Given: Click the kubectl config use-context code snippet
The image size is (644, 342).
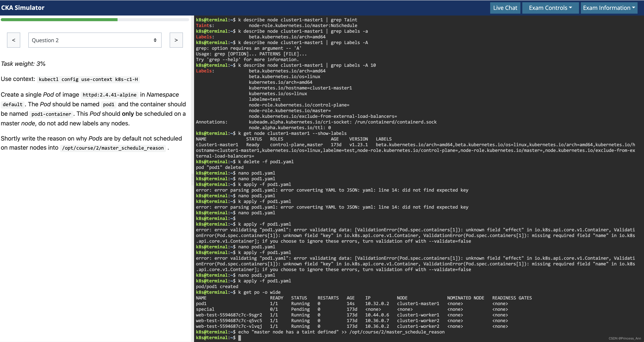Looking at the screenshot, I should (x=88, y=79).
